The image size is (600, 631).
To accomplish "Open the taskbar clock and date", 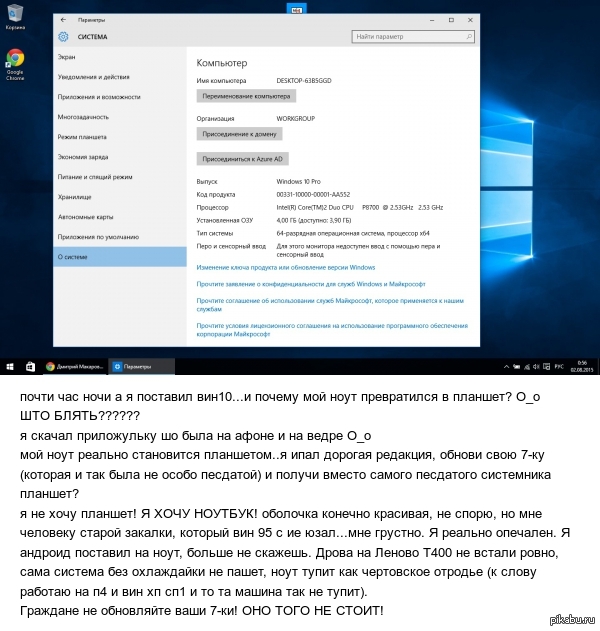I will pos(582,367).
